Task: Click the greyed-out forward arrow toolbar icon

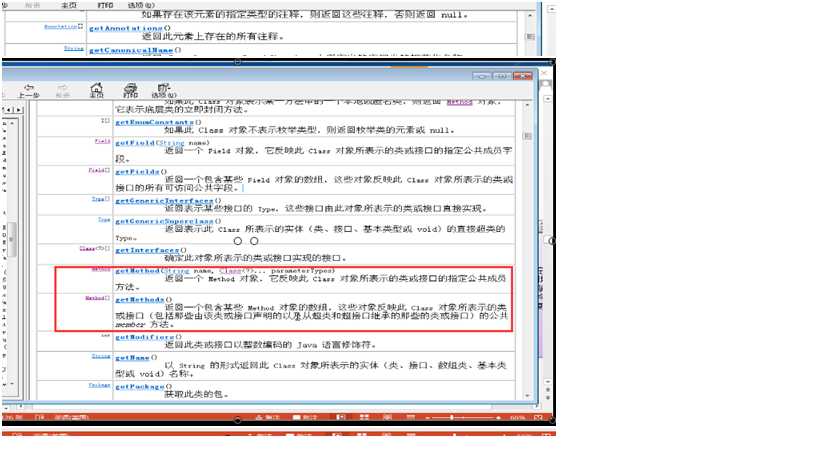Action: [63, 90]
